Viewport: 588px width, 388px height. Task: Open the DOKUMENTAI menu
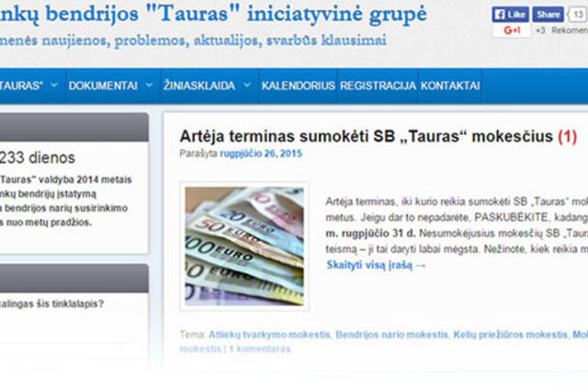[103, 86]
